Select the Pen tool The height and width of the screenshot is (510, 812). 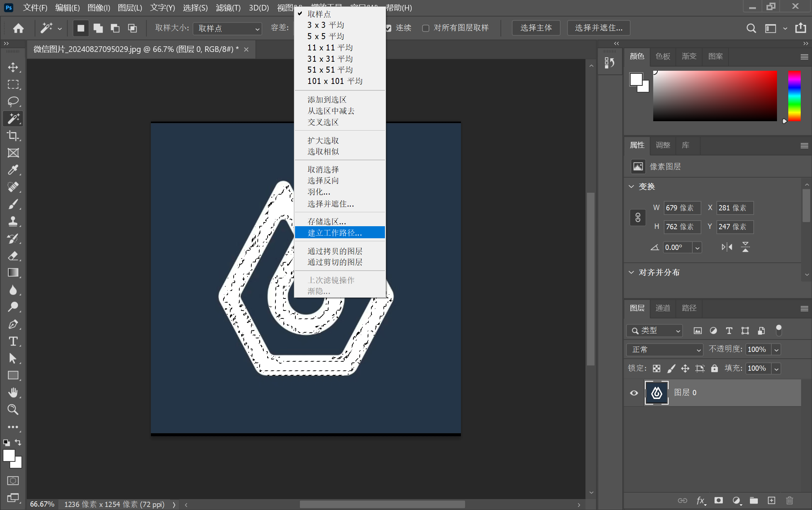click(x=13, y=324)
